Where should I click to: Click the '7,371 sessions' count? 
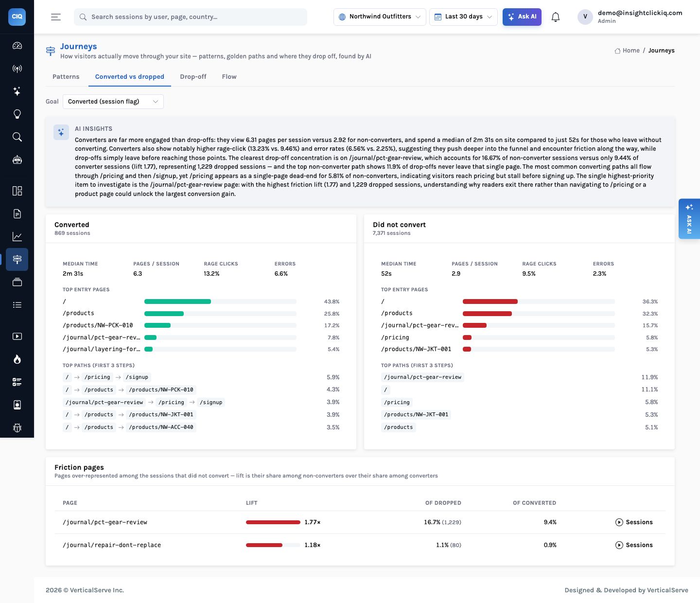[x=391, y=233]
